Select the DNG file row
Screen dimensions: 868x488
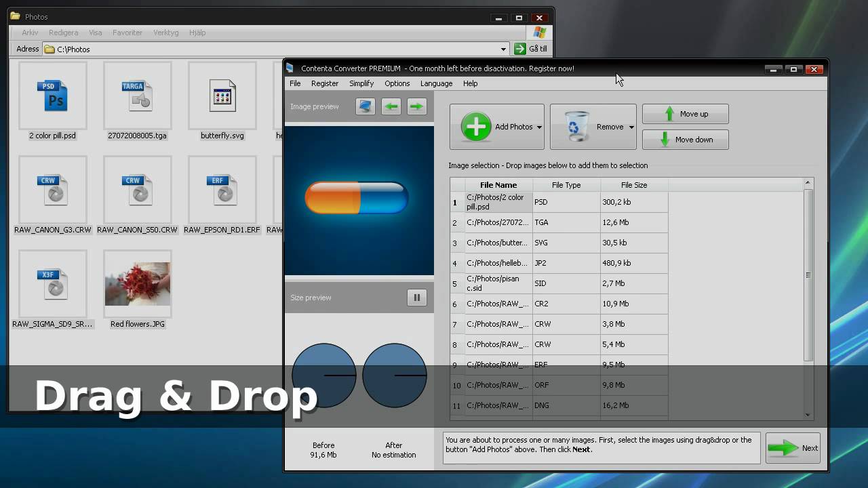[x=559, y=405]
